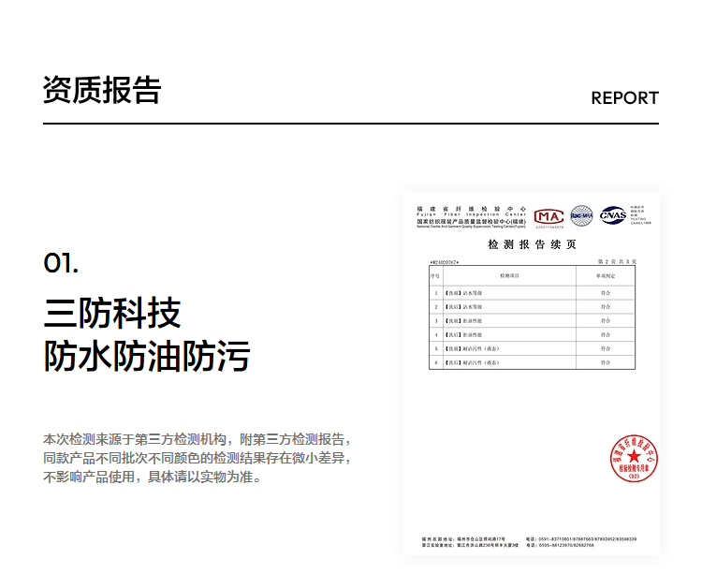Click the 福州总部地址 footer address line
702x588 pixels.
[x=463, y=539]
